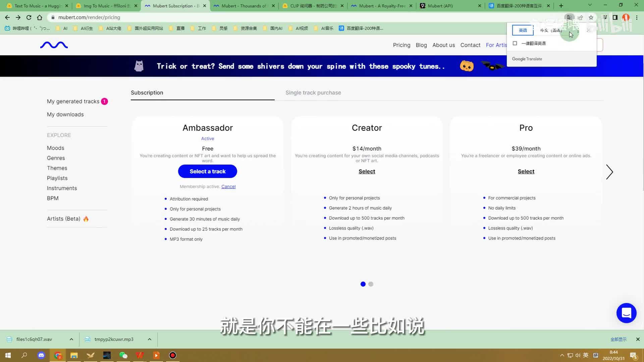
Task: Expand options for tmpyp2kcuwr.mp3 download
Action: (x=150, y=339)
